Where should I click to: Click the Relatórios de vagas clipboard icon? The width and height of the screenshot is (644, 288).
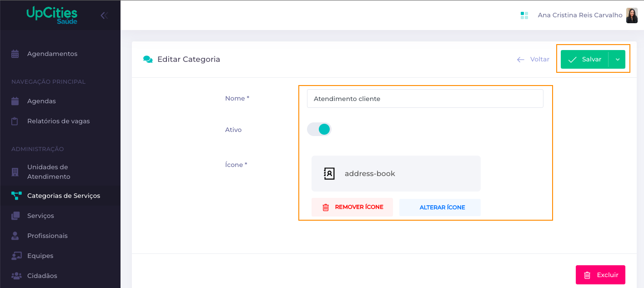[15, 121]
